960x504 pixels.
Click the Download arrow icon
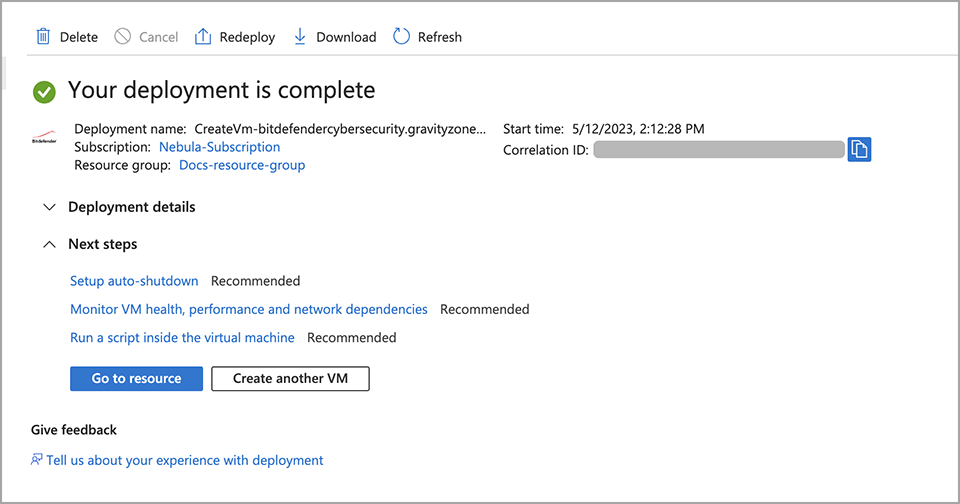click(x=299, y=37)
